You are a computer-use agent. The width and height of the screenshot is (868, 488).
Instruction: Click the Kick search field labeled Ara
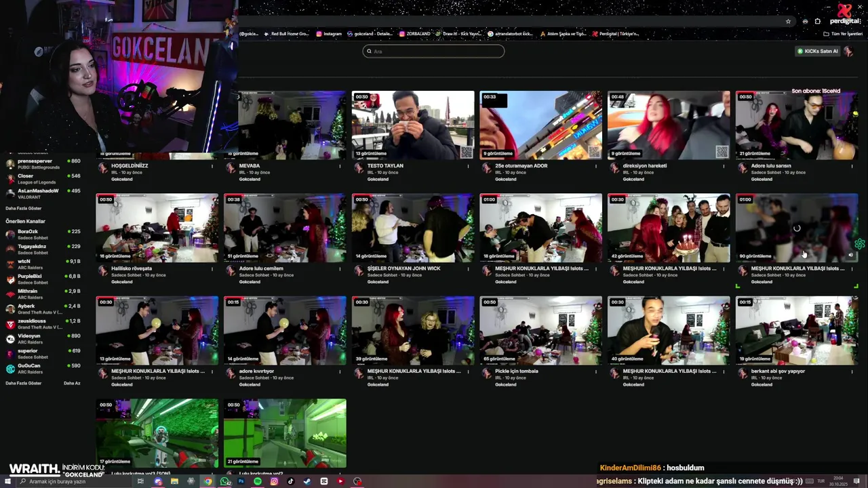click(x=433, y=52)
